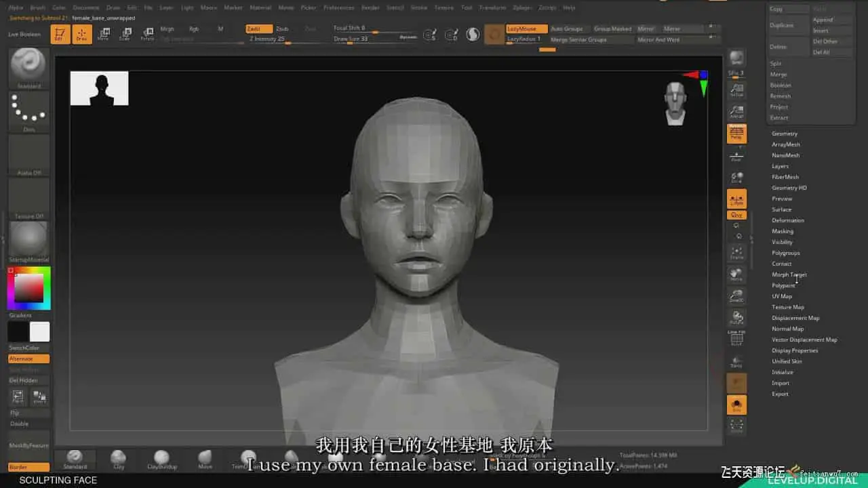Open the Preferences menu
Screen dimensions: 868x488
coord(338,7)
